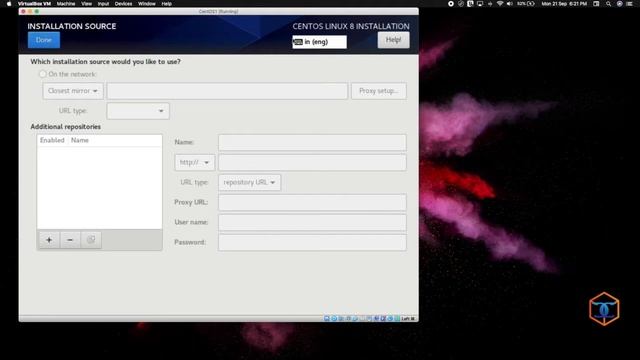Click the network source URL input field
This screenshot has height=360, width=640.
(227, 91)
